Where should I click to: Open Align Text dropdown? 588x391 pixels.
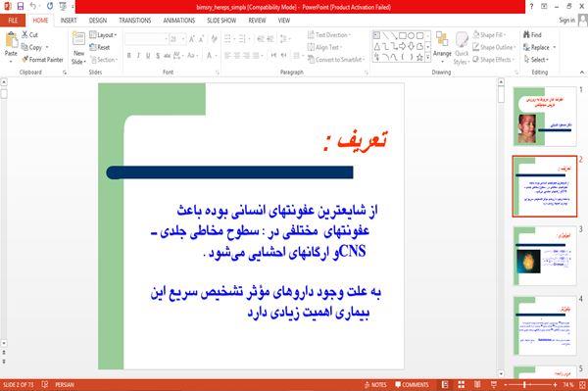(x=324, y=47)
